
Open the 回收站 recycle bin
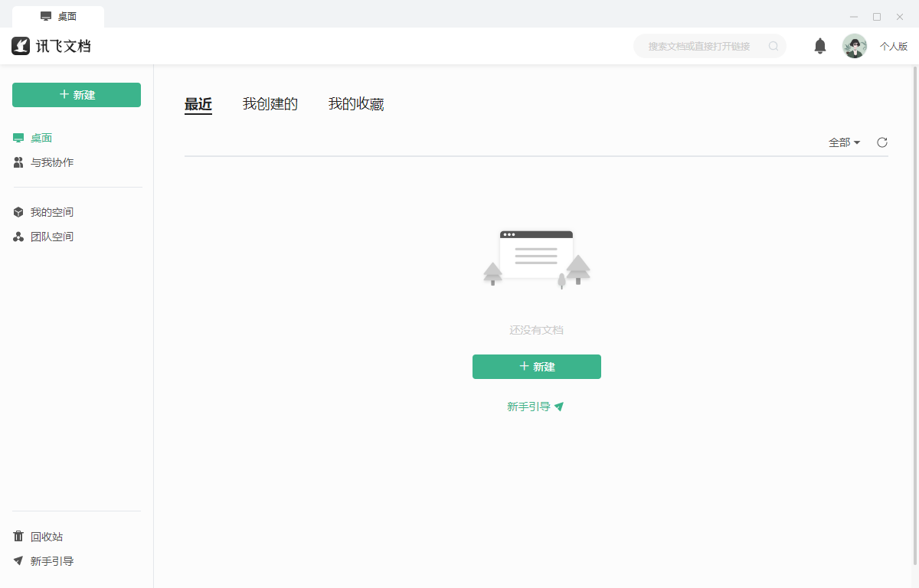pos(44,537)
